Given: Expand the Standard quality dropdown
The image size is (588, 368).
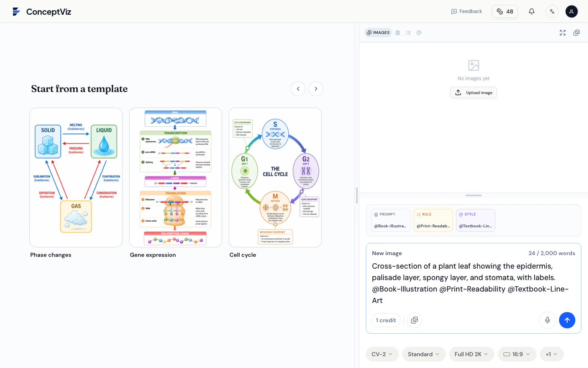Looking at the screenshot, I should coord(424,354).
